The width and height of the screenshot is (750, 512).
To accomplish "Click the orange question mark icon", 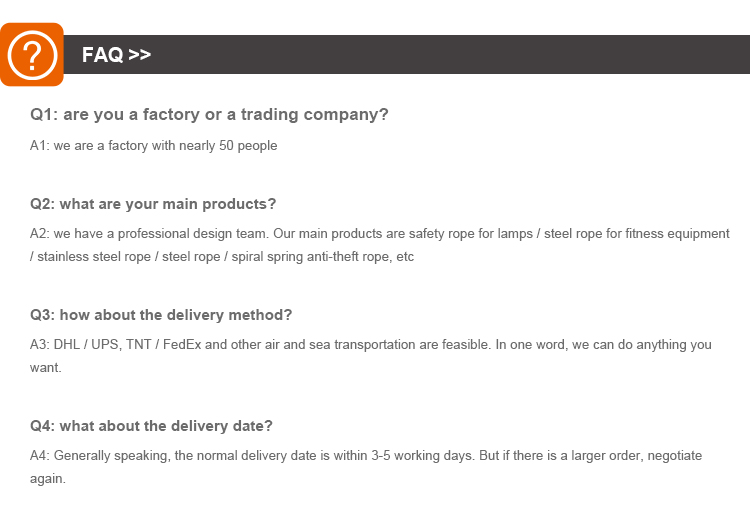I will (x=33, y=53).
